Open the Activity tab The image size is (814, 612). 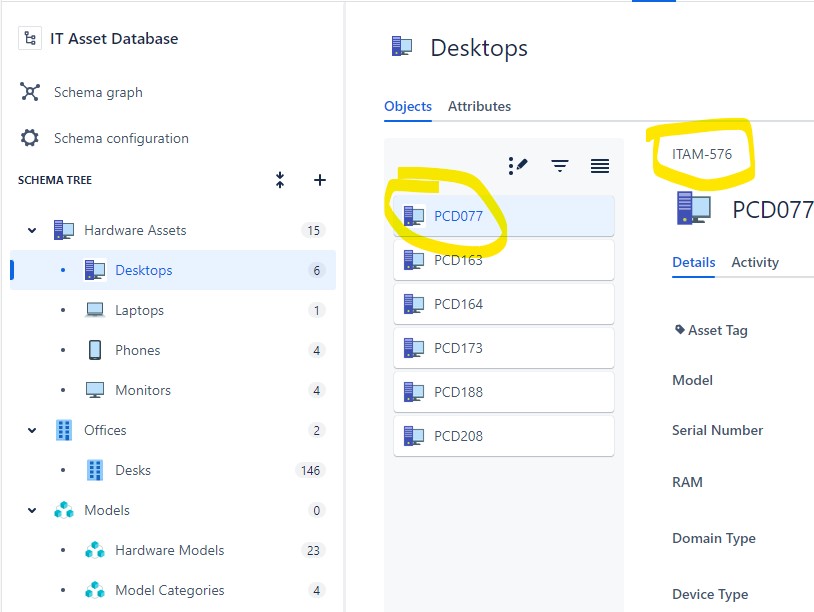755,262
